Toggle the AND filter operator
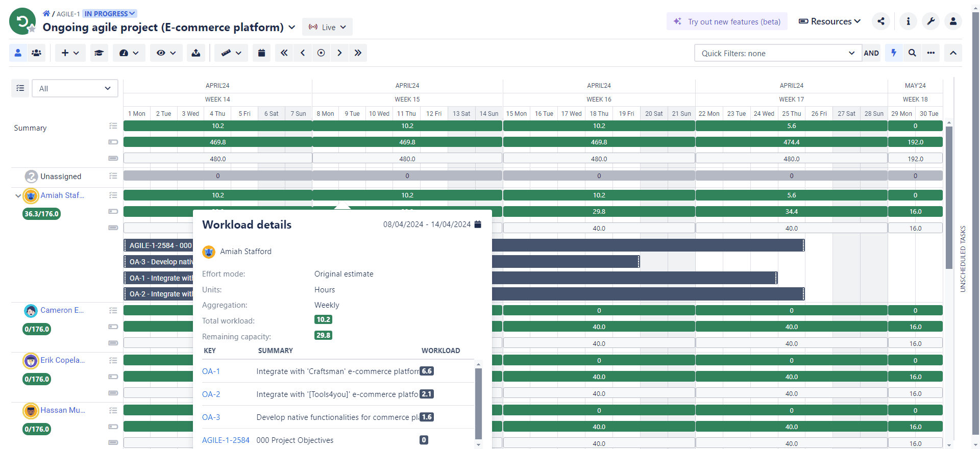The height and width of the screenshot is (449, 980). (871, 53)
